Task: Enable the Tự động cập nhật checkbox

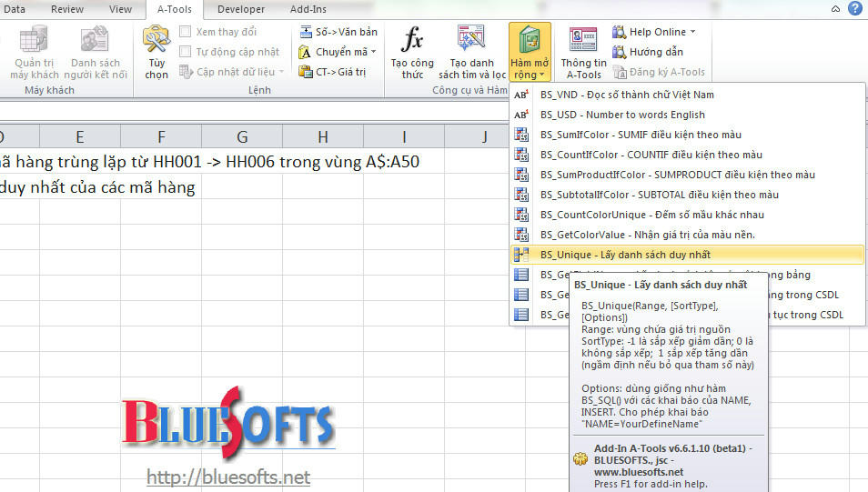Action: pyautogui.click(x=186, y=52)
